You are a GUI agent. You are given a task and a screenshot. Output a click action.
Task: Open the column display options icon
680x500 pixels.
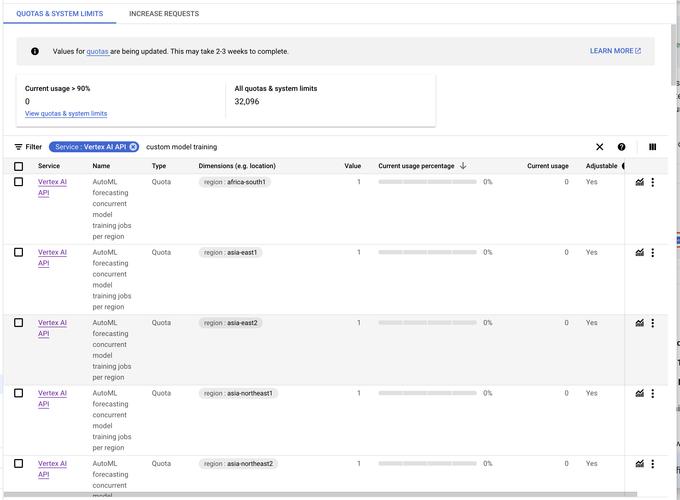(653, 147)
